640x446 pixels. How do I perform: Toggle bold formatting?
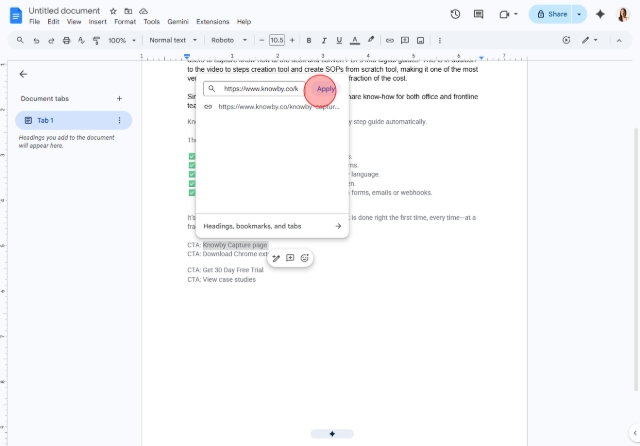pos(309,40)
